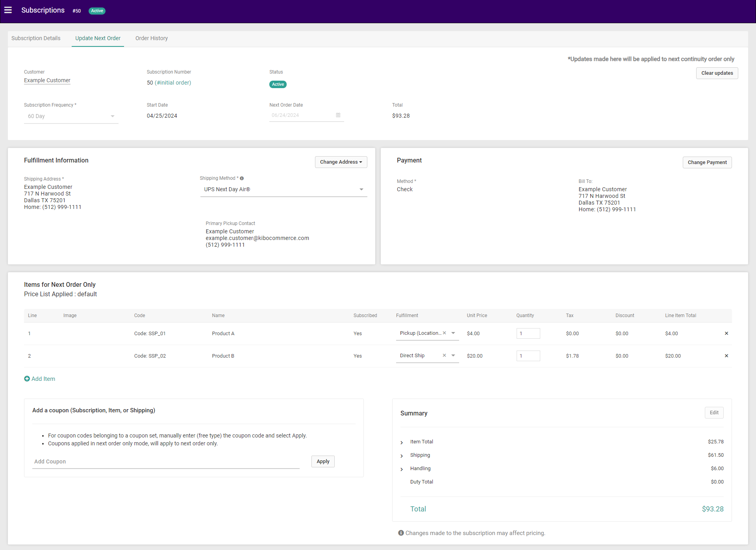Click the Add Coupon input field
Screen dimensions: 756x550
pyautogui.click(x=165, y=462)
